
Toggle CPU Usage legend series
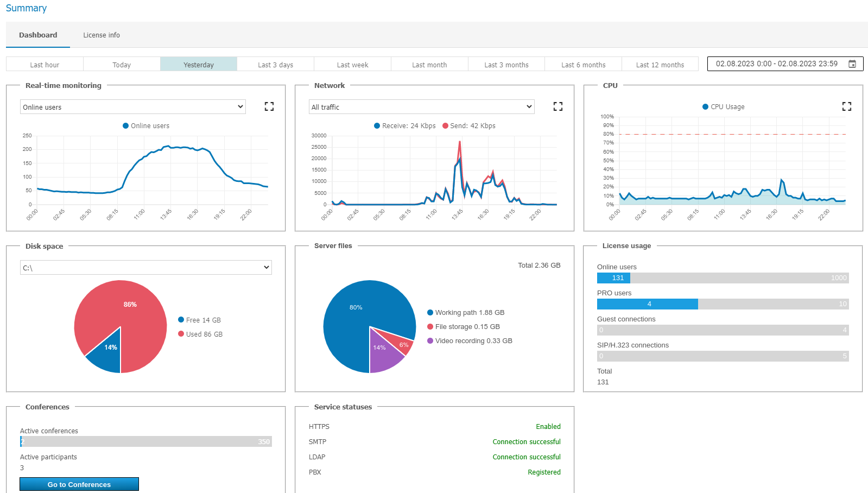pos(723,107)
